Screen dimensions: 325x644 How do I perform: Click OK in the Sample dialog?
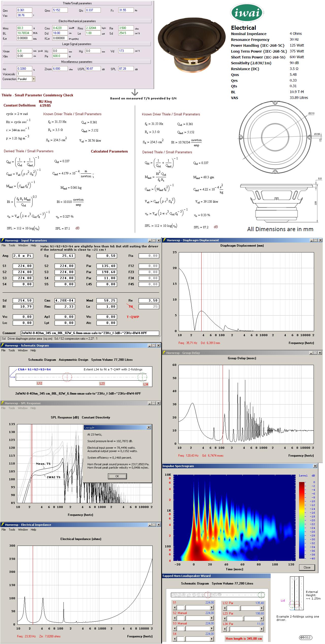[117, 476]
